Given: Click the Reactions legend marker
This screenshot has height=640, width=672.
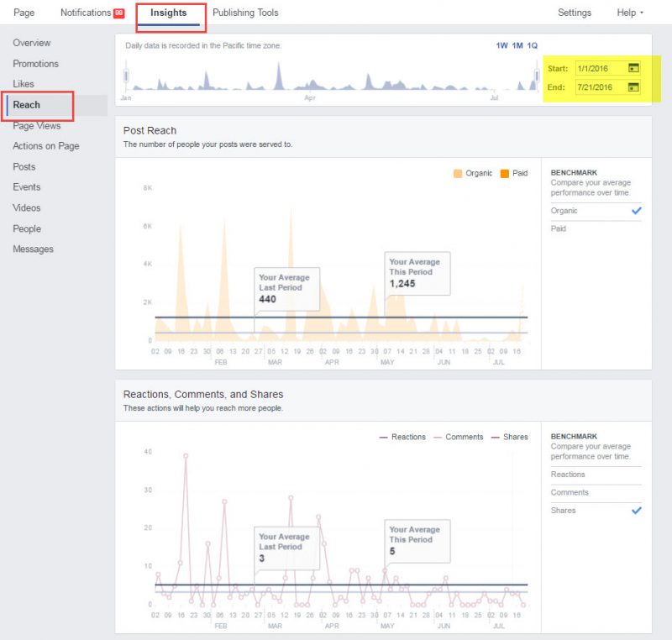Looking at the screenshot, I should click(x=383, y=437).
